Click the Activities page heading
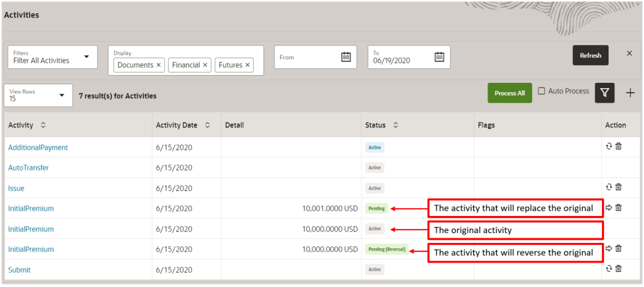This screenshot has width=644, height=287. (x=21, y=14)
